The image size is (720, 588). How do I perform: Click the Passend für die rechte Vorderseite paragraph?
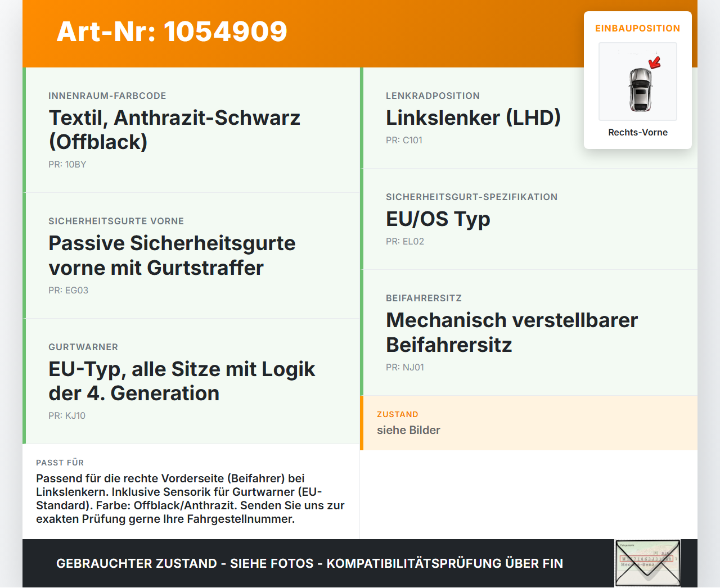pyautogui.click(x=190, y=499)
